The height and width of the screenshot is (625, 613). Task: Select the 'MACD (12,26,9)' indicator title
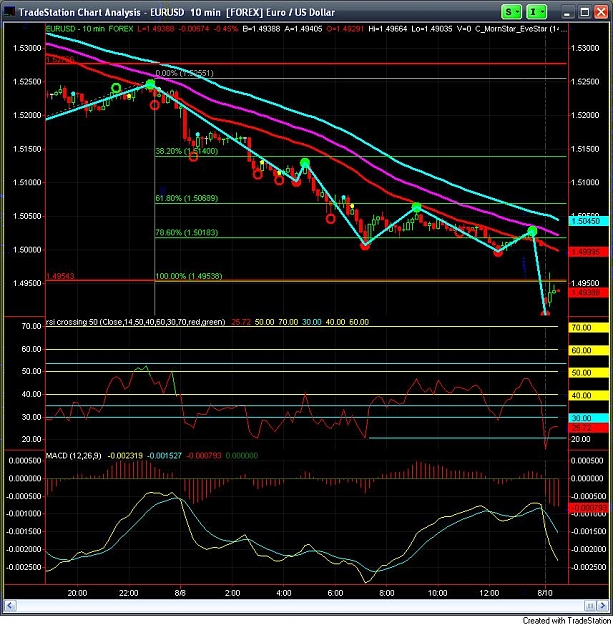point(73,456)
